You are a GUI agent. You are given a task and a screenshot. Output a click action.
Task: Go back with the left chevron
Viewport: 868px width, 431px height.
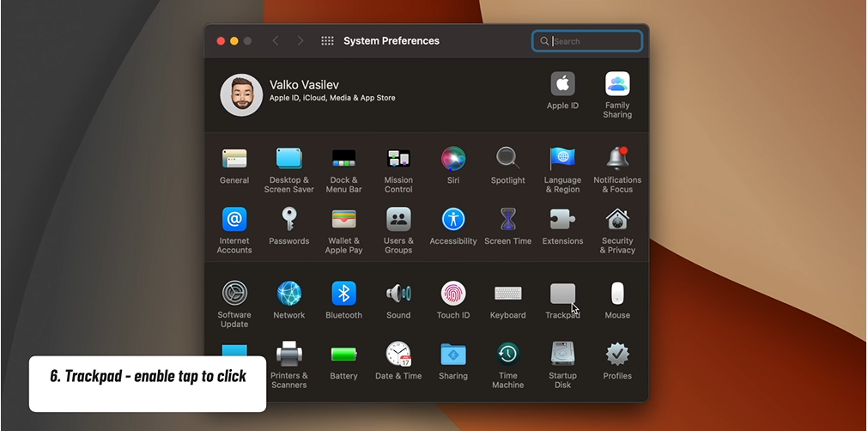tap(275, 41)
